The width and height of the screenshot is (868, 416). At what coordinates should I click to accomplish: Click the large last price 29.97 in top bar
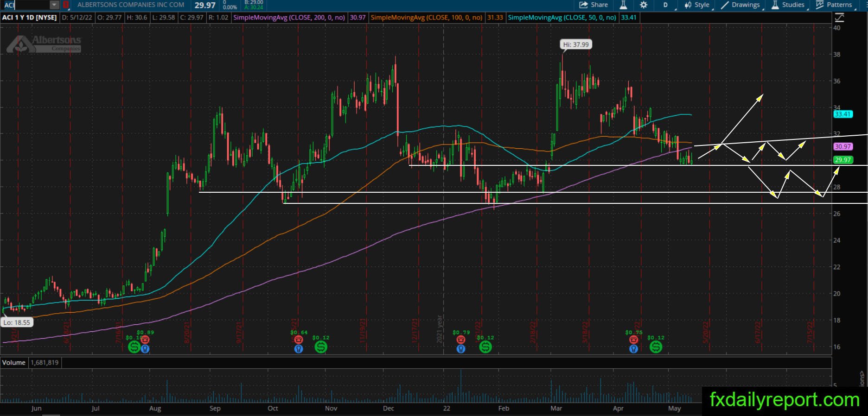point(205,5)
